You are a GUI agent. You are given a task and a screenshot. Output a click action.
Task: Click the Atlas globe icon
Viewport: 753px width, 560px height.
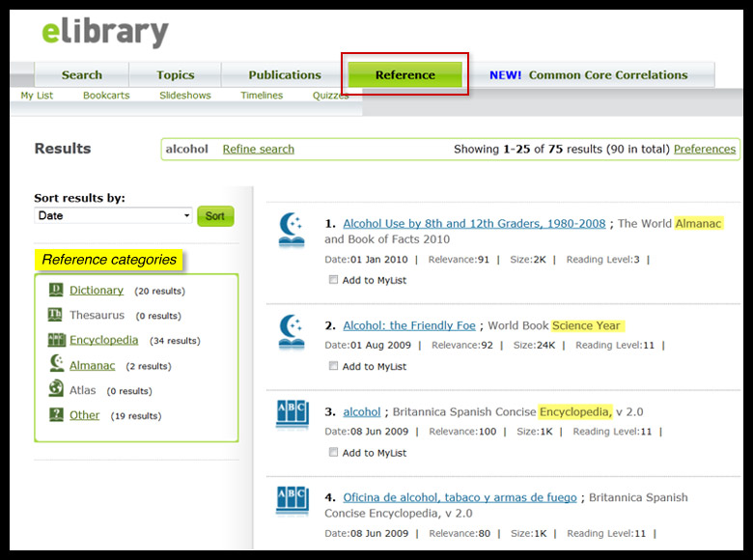pyautogui.click(x=55, y=390)
